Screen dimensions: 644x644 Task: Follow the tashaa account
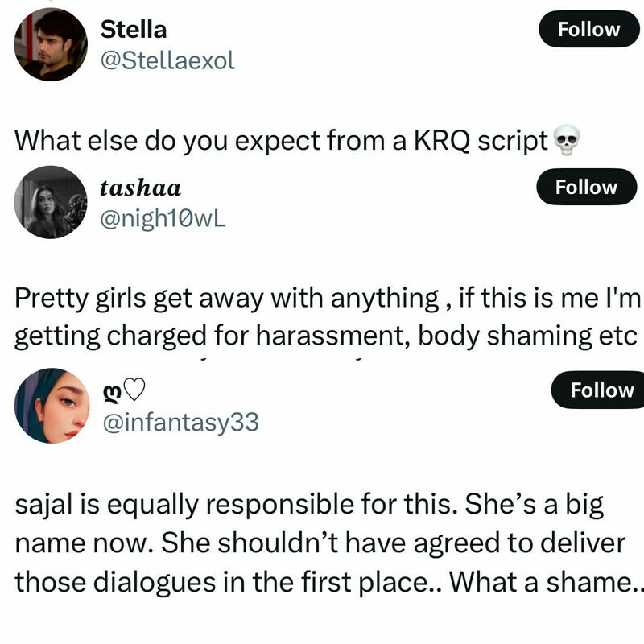pyautogui.click(x=586, y=188)
